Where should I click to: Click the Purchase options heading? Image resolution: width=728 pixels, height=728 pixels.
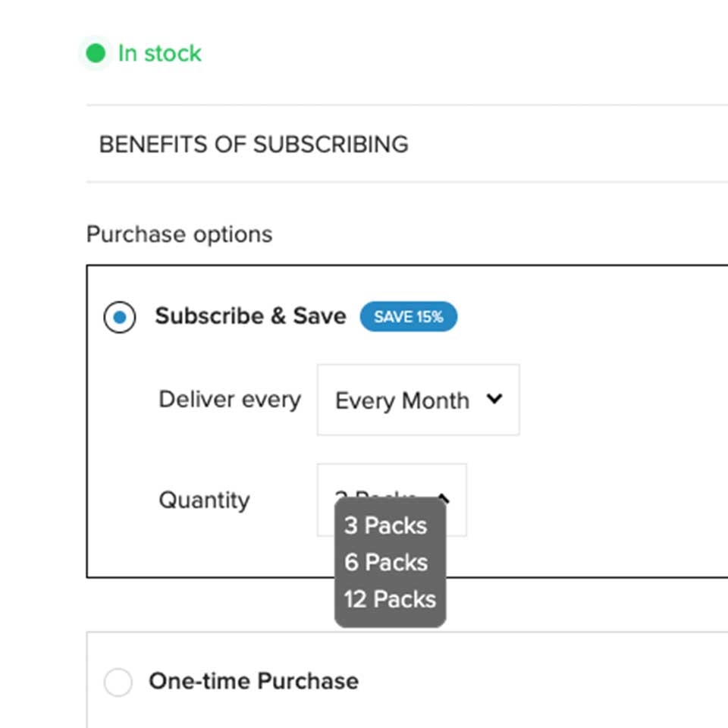tap(179, 234)
